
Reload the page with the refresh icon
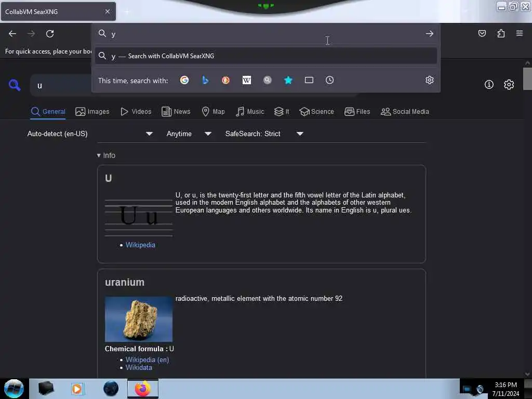(50, 34)
